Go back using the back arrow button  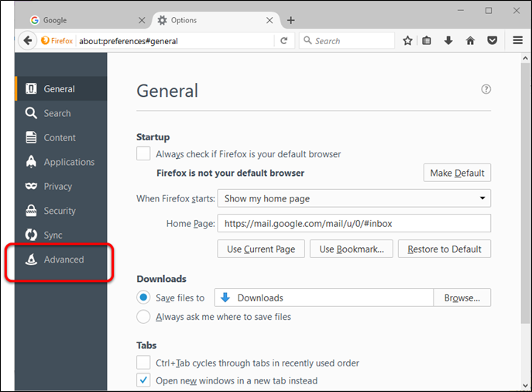(x=27, y=41)
